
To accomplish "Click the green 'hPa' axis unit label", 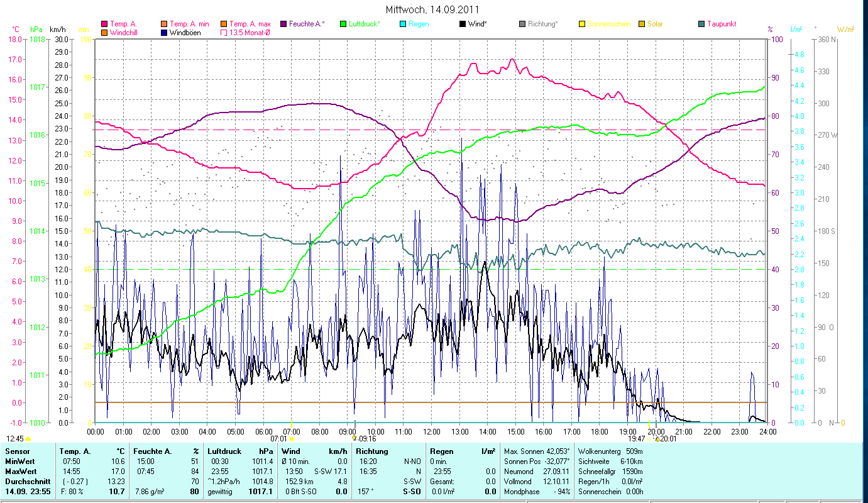I will click(x=36, y=30).
